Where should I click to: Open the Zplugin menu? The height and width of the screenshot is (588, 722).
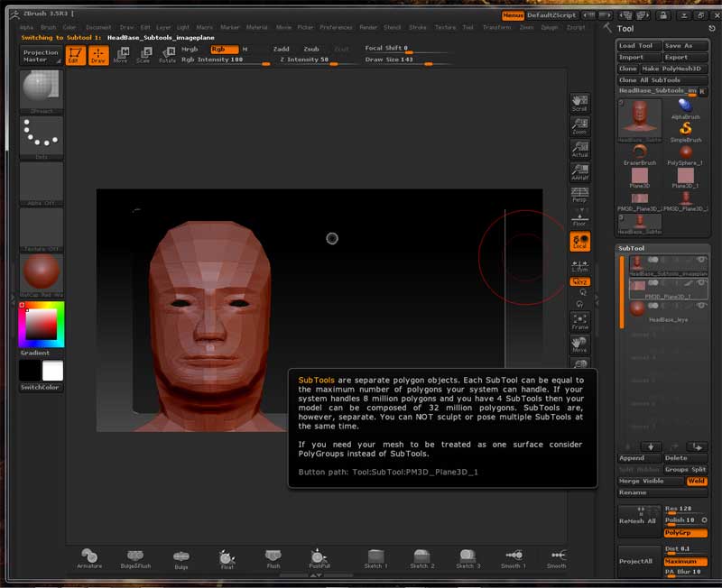[550, 28]
